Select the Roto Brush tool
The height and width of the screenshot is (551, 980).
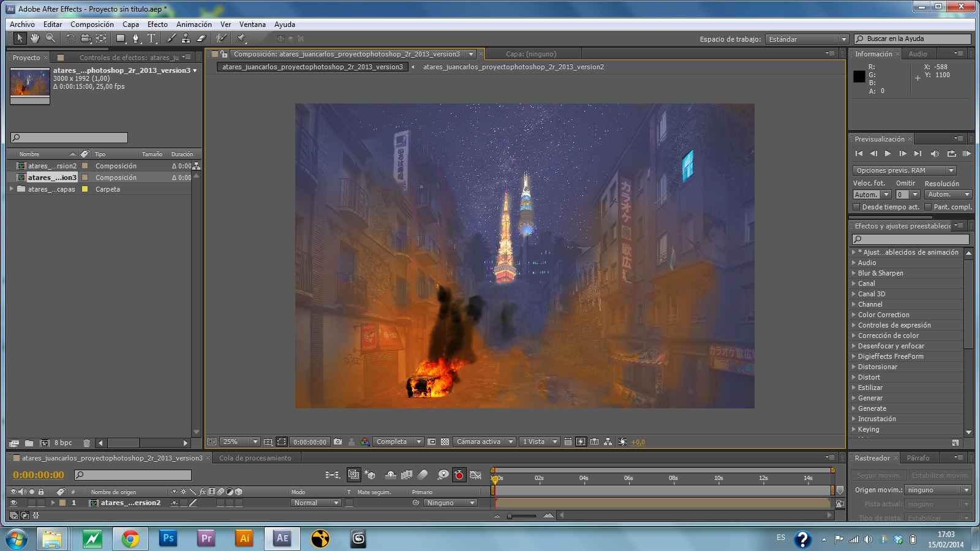221,39
